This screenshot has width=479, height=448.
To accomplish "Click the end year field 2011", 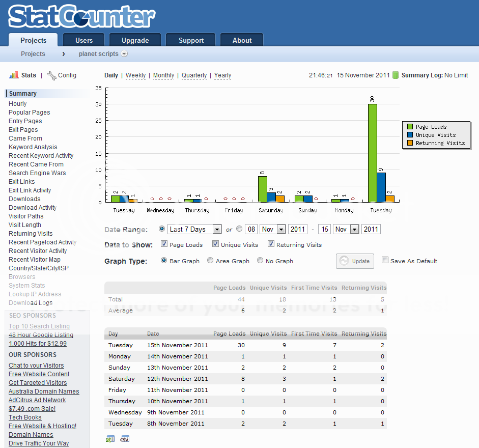I will (x=371, y=229).
